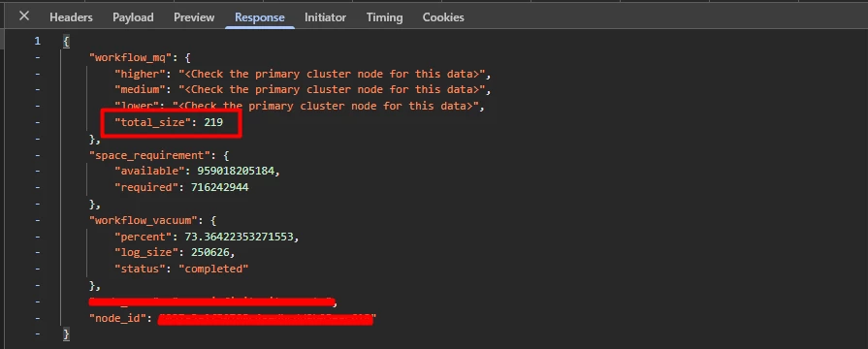Viewport: 868px width, 349px height.
Task: Open the Cookies tab
Action: click(443, 17)
